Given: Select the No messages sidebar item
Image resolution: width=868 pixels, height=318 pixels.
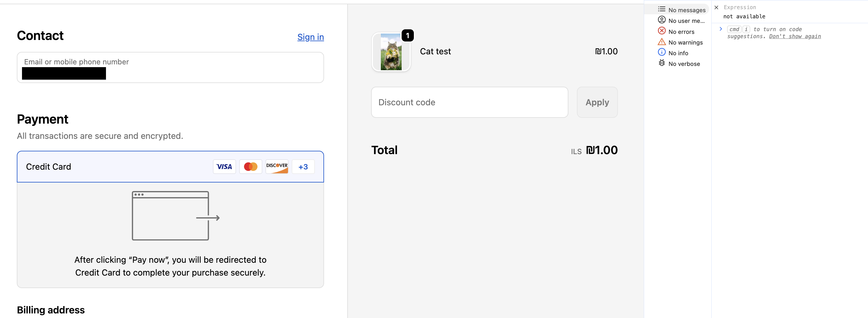Looking at the screenshot, I should click(686, 10).
